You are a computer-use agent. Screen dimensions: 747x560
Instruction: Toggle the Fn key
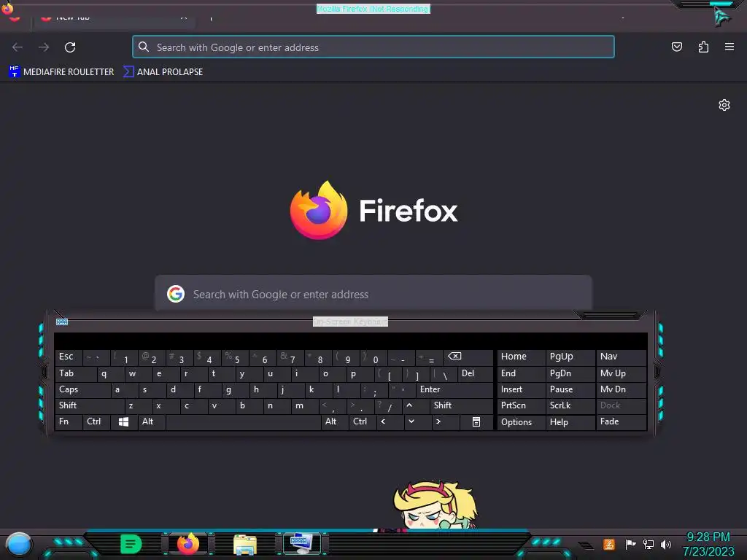click(x=68, y=421)
